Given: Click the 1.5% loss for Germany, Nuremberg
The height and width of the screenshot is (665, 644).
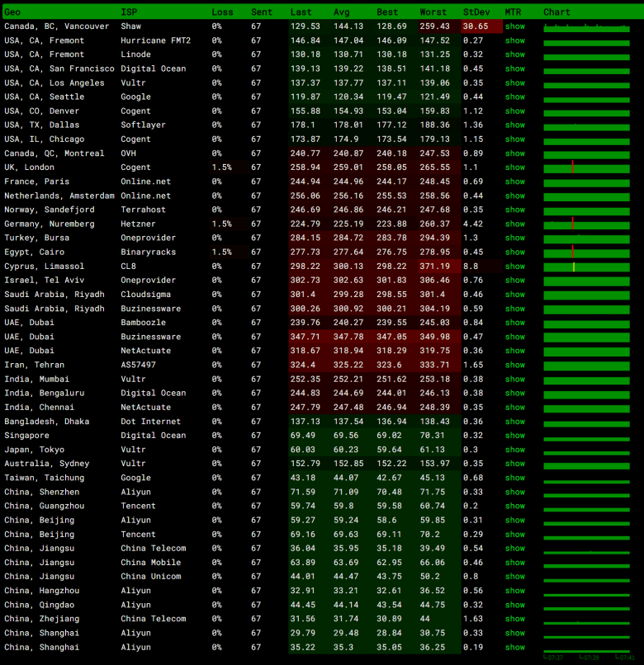Looking at the screenshot, I should (222, 224).
